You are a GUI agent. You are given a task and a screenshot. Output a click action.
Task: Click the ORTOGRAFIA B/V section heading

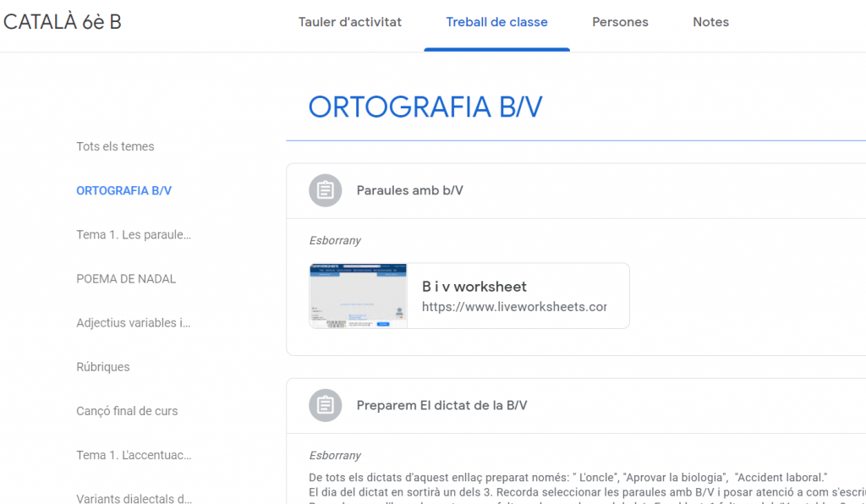425,107
